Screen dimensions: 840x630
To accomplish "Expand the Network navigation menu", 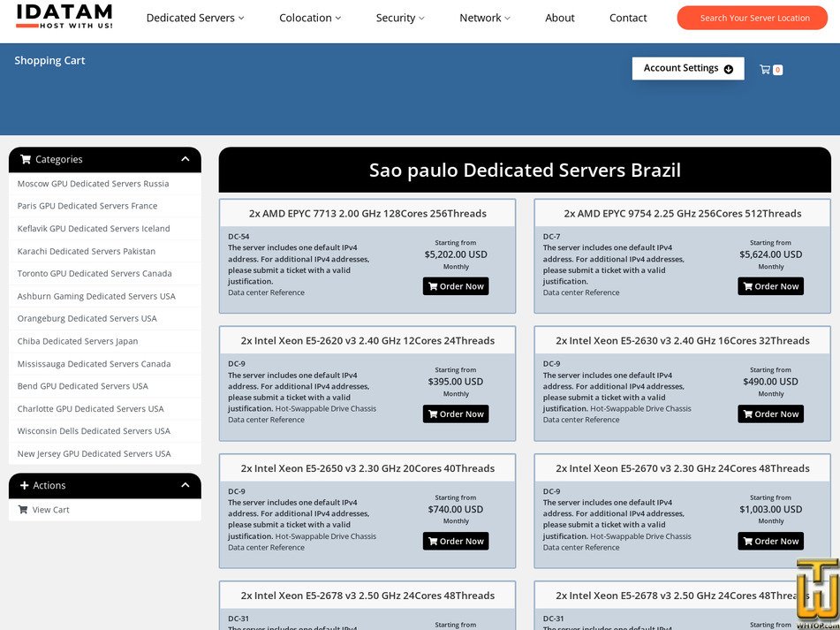I will coord(484,18).
